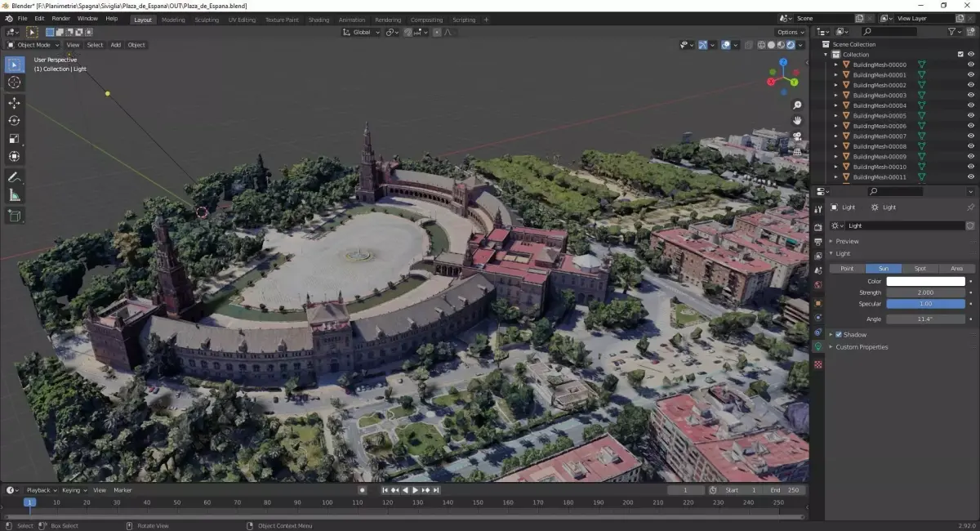
Task: Open viewport shading options dropdown arrow
Action: coord(802,45)
